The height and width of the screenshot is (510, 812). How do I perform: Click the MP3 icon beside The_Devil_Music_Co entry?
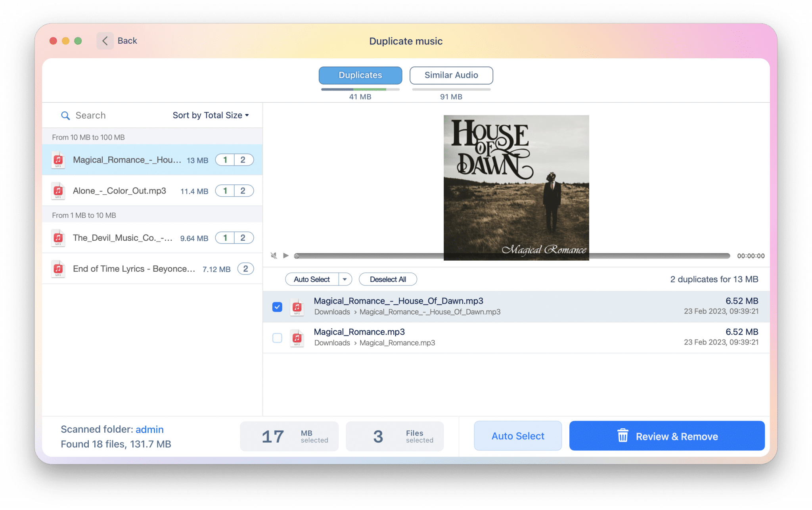click(58, 238)
